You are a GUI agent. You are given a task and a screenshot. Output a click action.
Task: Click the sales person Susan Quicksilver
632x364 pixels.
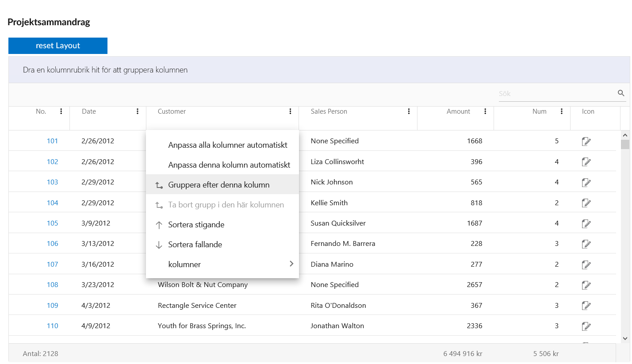pos(338,223)
